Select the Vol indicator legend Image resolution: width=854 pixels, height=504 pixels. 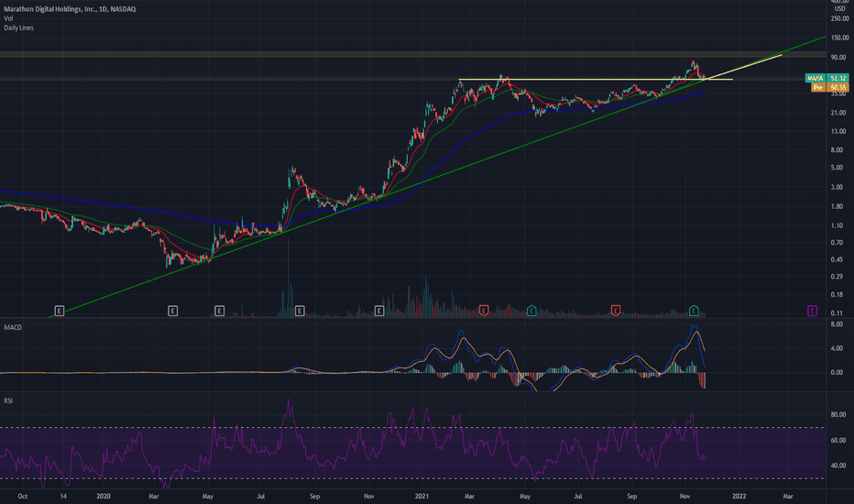click(8, 18)
